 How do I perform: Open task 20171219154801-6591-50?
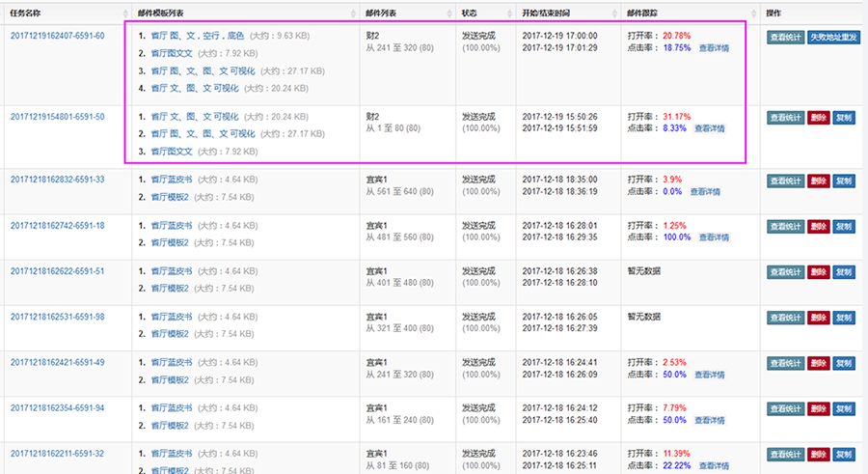pyautogui.click(x=57, y=117)
